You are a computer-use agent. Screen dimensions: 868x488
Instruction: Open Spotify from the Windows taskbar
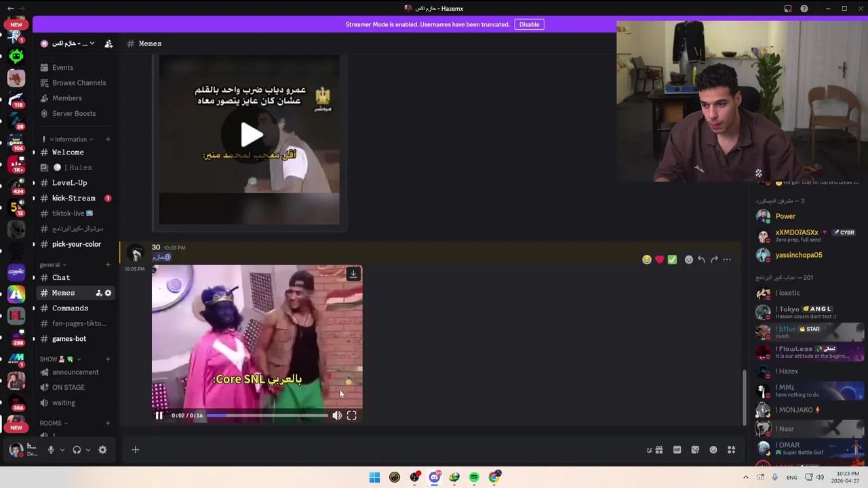(475, 477)
